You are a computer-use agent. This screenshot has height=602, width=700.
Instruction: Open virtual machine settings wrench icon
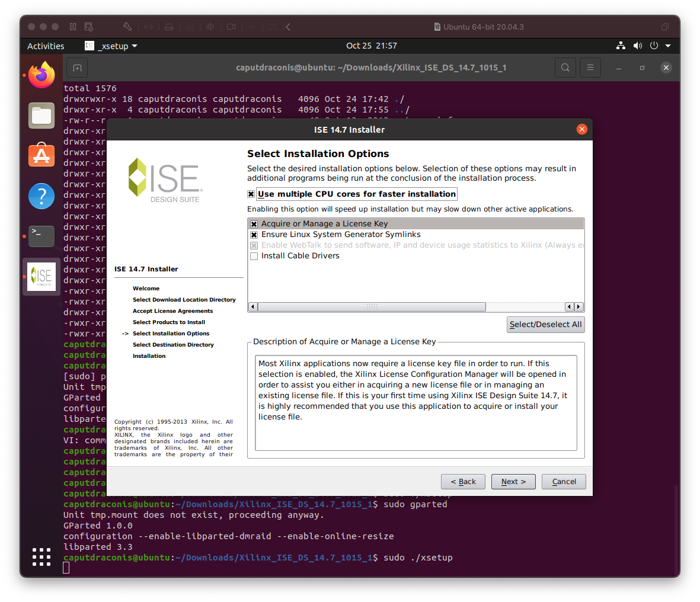point(127,27)
